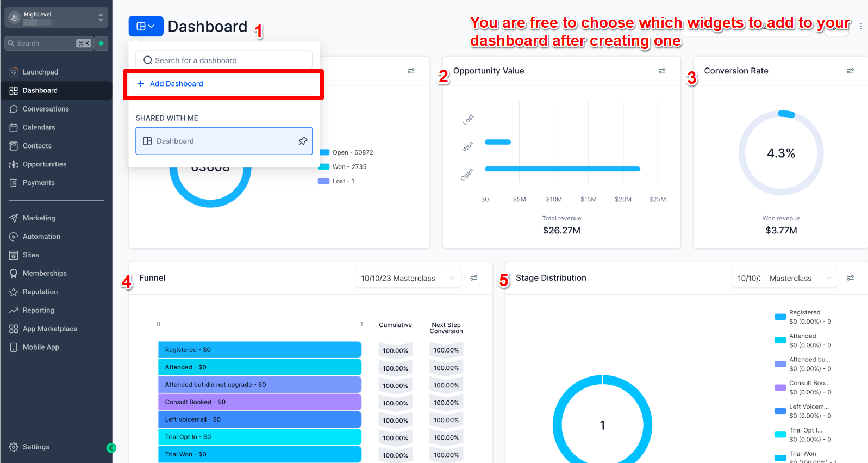This screenshot has height=463, width=868.
Task: Open Settings at sidebar bottom
Action: [36, 447]
